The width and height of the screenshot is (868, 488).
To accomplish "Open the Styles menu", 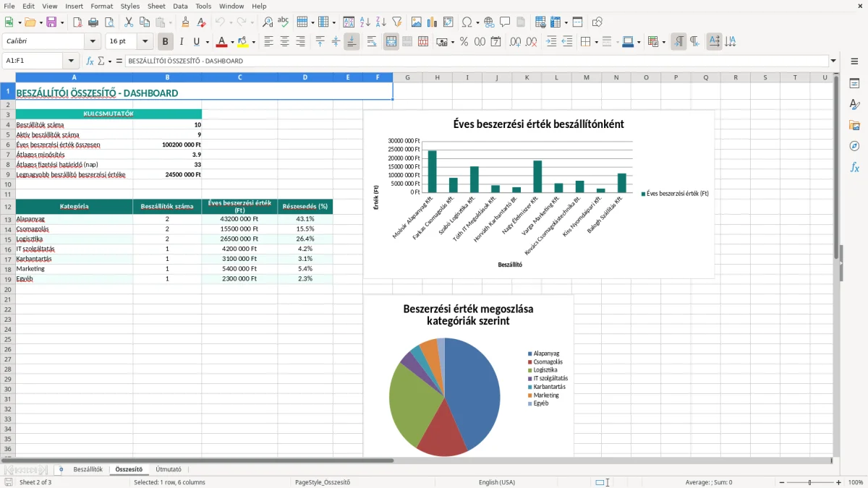I will [130, 6].
